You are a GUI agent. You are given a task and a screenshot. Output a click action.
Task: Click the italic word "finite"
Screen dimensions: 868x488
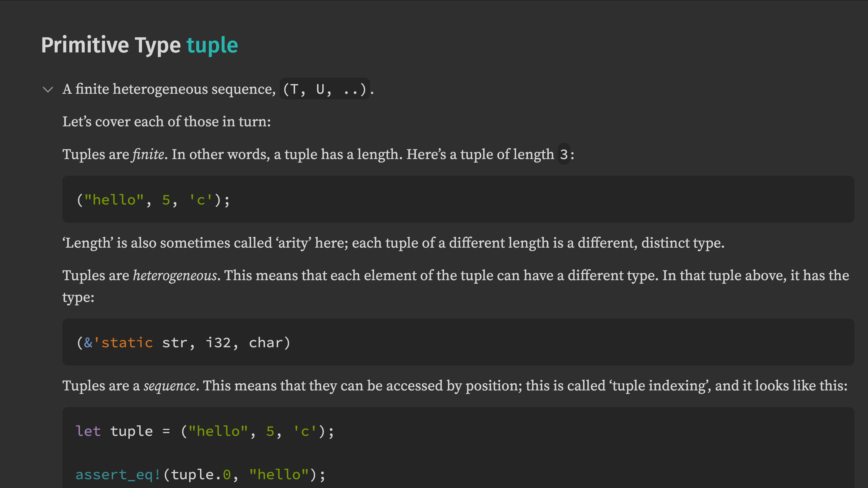tap(148, 155)
